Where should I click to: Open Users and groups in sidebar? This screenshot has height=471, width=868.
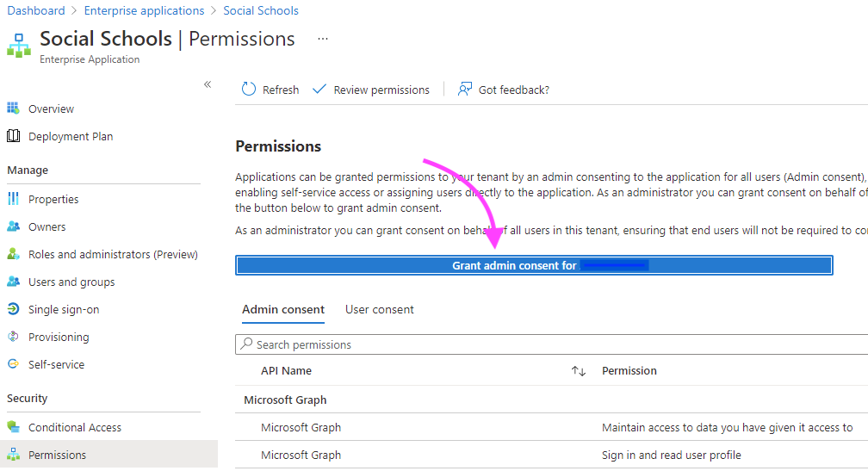coord(71,282)
